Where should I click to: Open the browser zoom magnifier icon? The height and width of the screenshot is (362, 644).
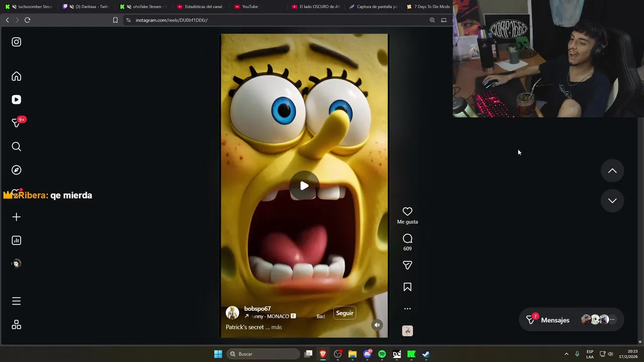click(x=432, y=20)
